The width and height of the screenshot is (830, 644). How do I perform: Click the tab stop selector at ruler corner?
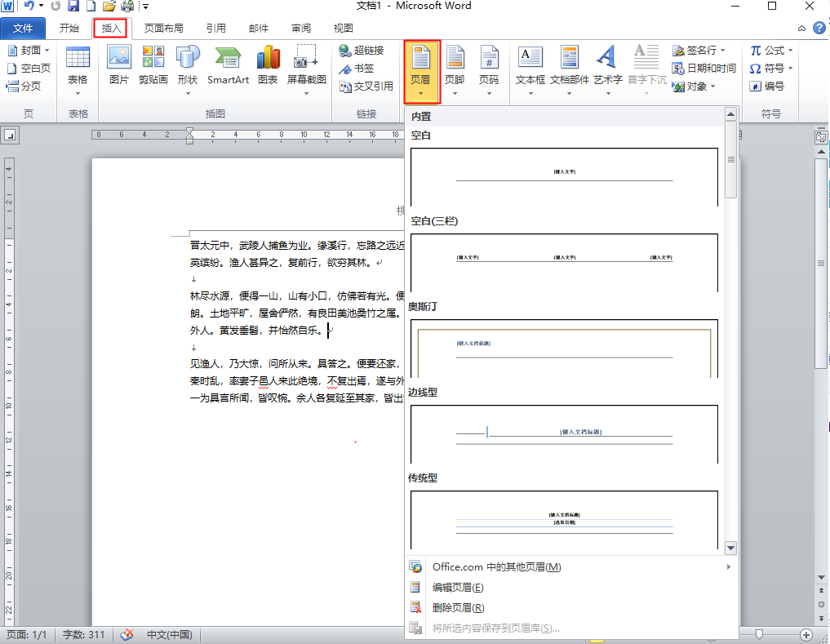[10, 135]
